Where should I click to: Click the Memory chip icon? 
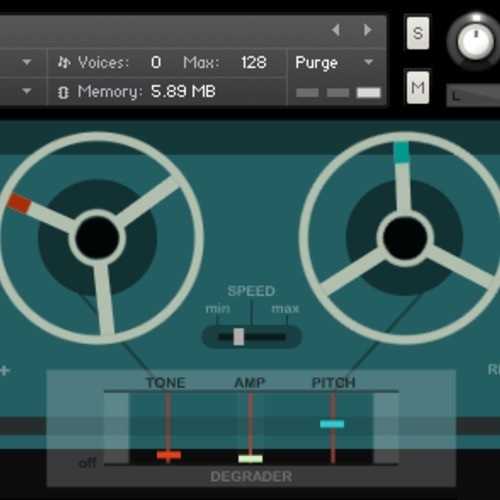click(x=63, y=92)
